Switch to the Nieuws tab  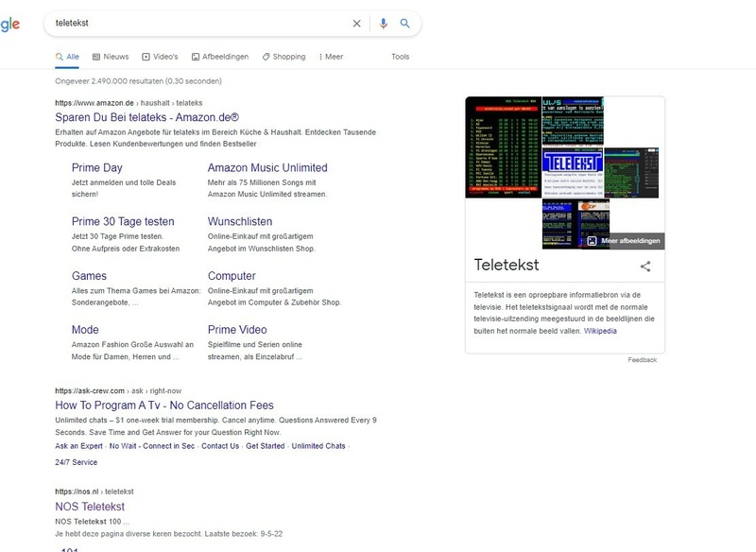click(x=111, y=57)
